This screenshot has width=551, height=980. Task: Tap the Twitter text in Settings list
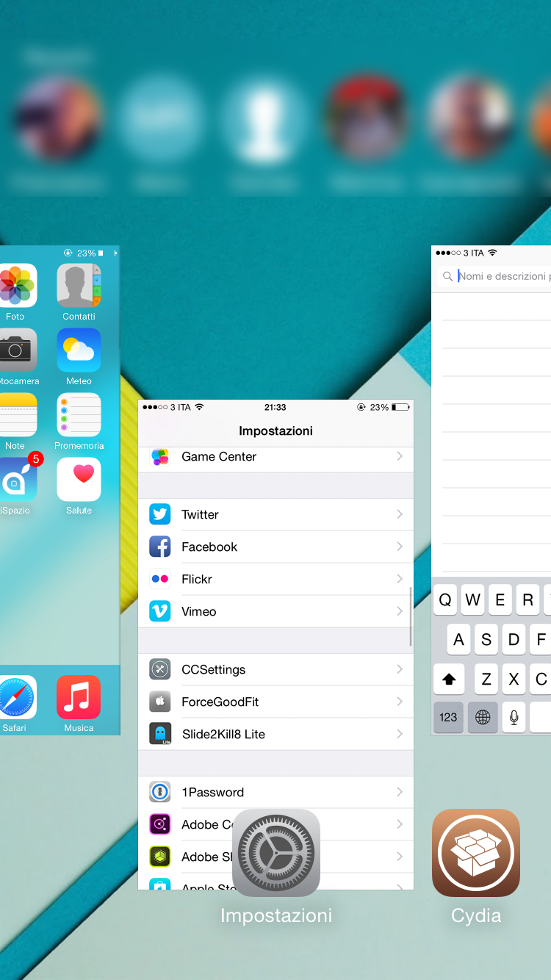pos(200,514)
